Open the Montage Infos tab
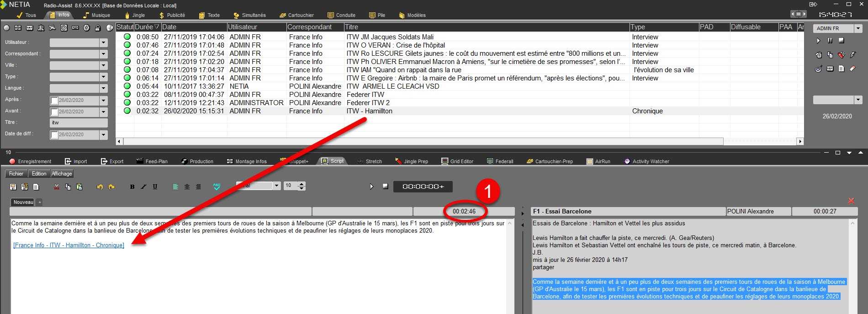This screenshot has height=314, width=868. [x=247, y=161]
